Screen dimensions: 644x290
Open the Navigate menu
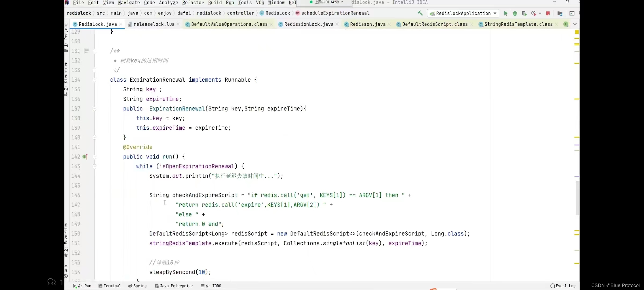pos(129,3)
